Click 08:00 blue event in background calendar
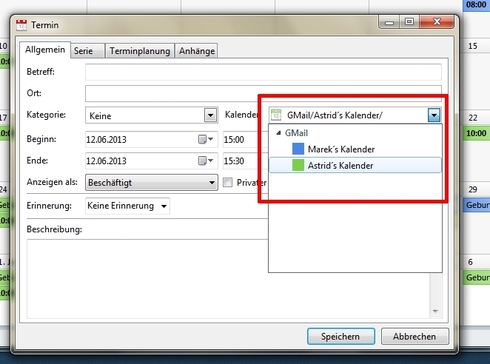490x364 pixels. (476, 5)
